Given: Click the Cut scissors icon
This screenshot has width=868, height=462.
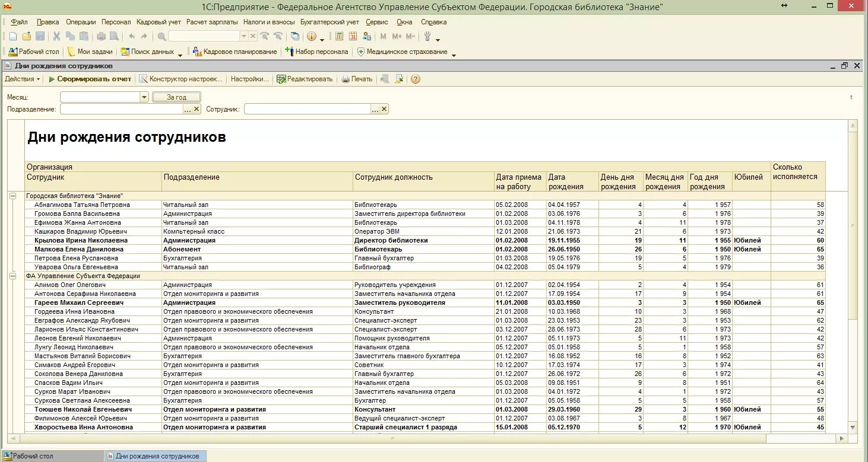Looking at the screenshot, I should pos(57,36).
